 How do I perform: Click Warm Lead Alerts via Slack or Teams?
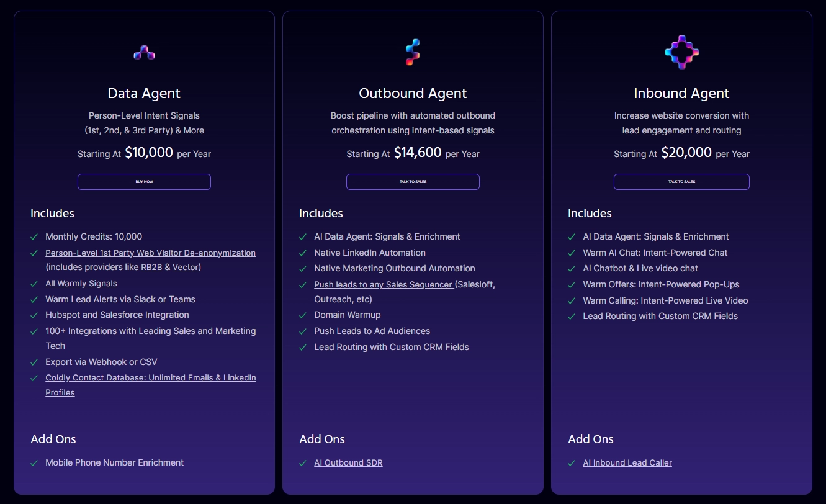tap(120, 299)
